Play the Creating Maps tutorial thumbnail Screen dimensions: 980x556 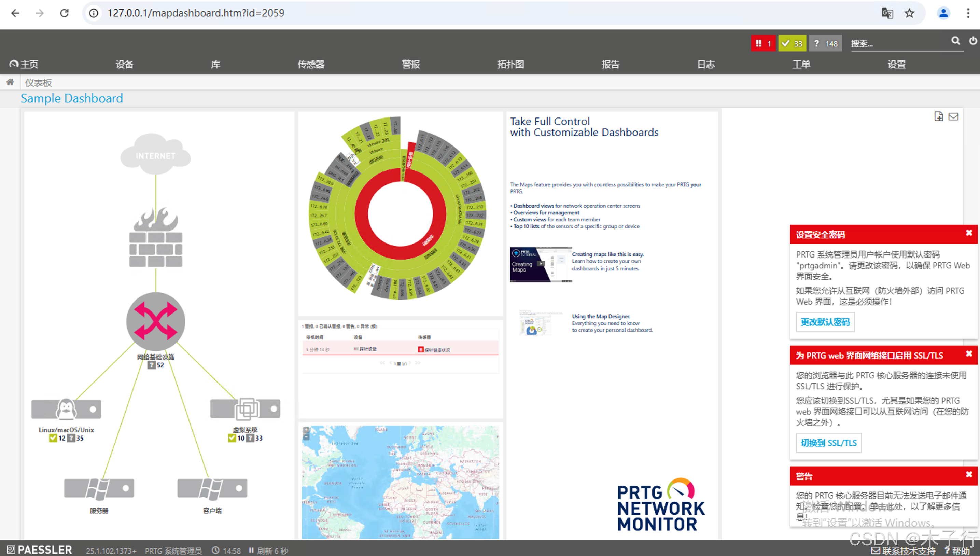click(541, 264)
